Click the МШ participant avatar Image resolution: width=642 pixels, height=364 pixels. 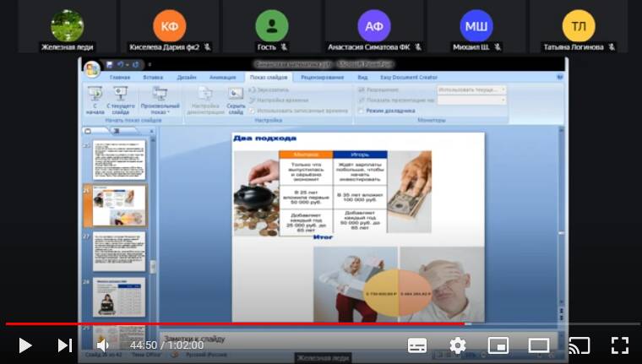coord(476,26)
